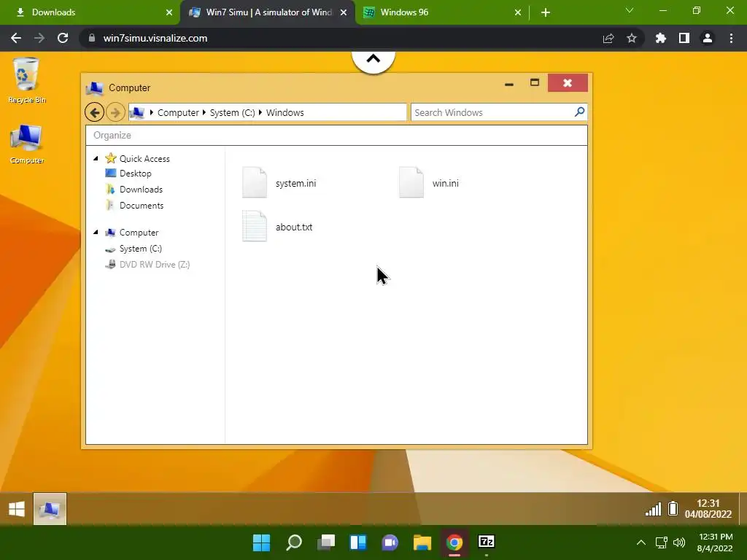Select Desktop in the navigation pane
This screenshot has height=560, width=747.
coord(135,174)
